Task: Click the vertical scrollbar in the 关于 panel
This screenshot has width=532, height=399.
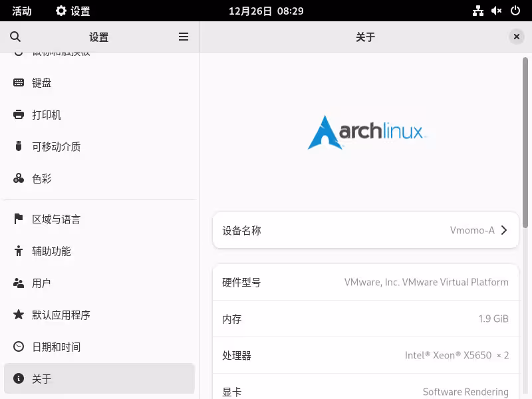Action: pyautogui.click(x=525, y=142)
